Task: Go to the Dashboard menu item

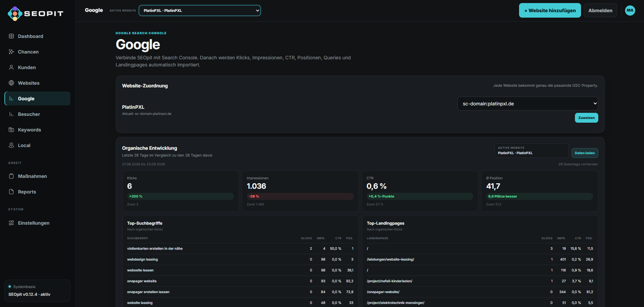Action: [x=37, y=36]
